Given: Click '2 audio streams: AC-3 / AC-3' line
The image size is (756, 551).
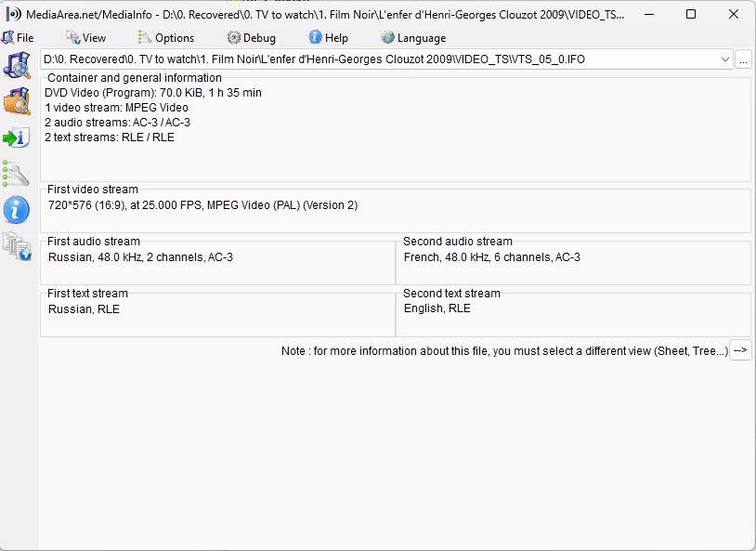Looking at the screenshot, I should click(117, 123).
